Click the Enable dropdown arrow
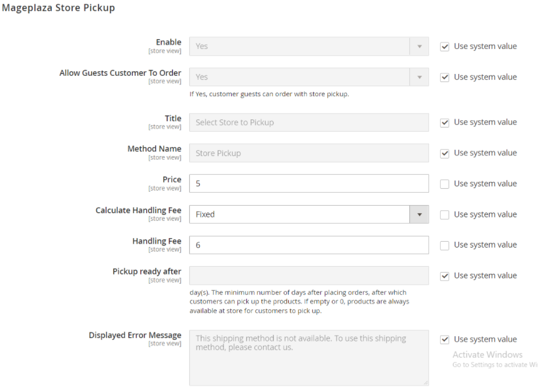This screenshot has height=392, width=538. click(x=419, y=47)
